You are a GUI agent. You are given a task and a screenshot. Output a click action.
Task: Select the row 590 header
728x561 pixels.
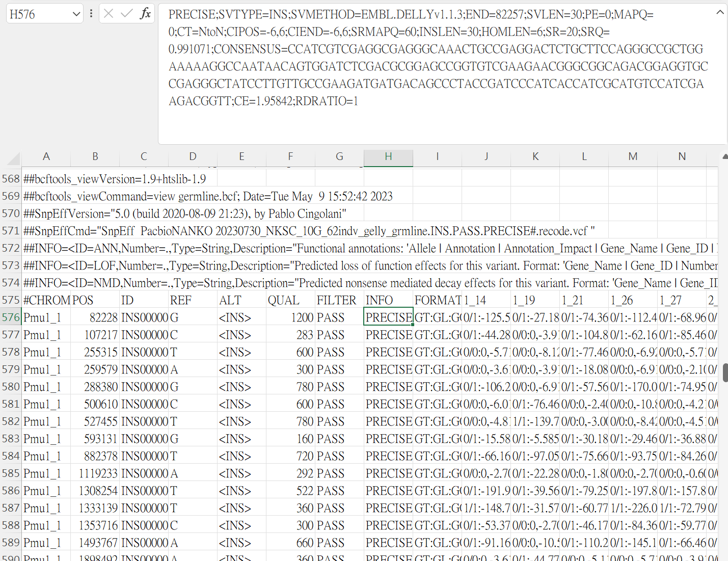pos(11,557)
